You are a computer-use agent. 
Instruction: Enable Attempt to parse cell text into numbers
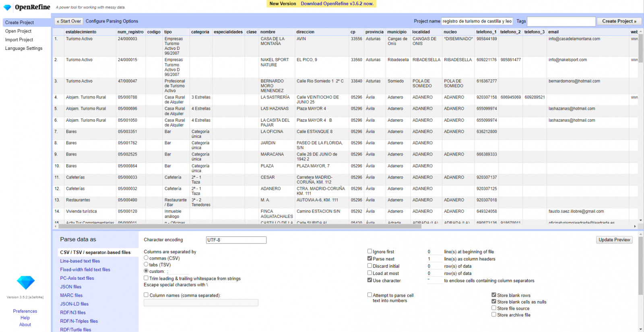[x=369, y=295]
